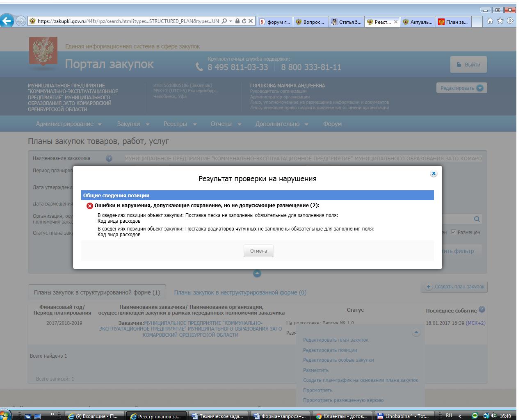Expand the Редактировать dropdown button
Screen dimensions: 525x420
(x=461, y=88)
